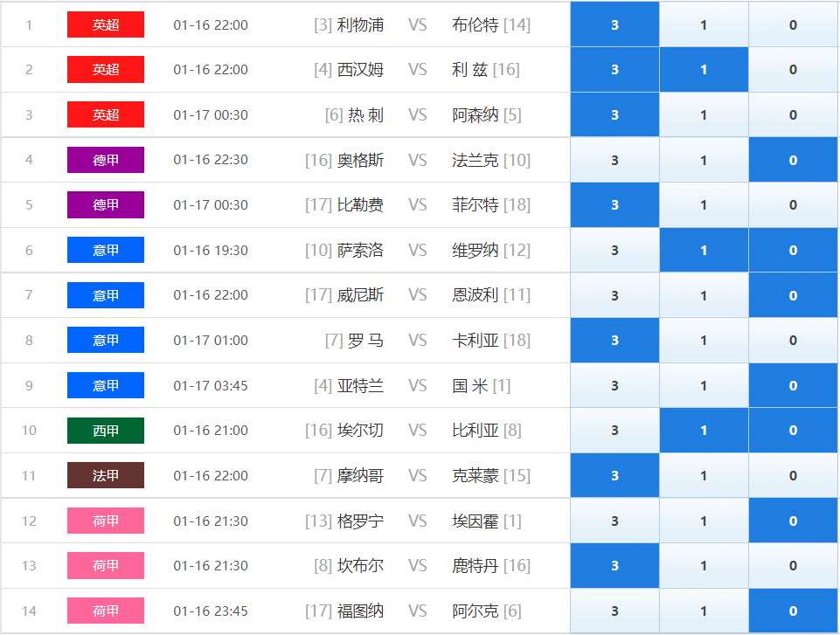The height and width of the screenshot is (635, 840).
Task: Toggle 3 for 比勒费 vs 菲尔特
Action: point(614,205)
